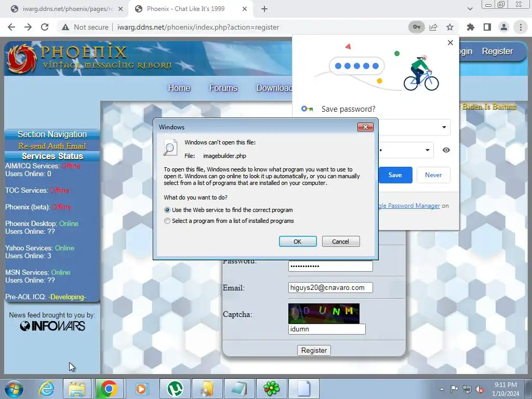The width and height of the screenshot is (532, 399).
Task: Close the iwarg.ddns.net tab
Action: pos(121,9)
